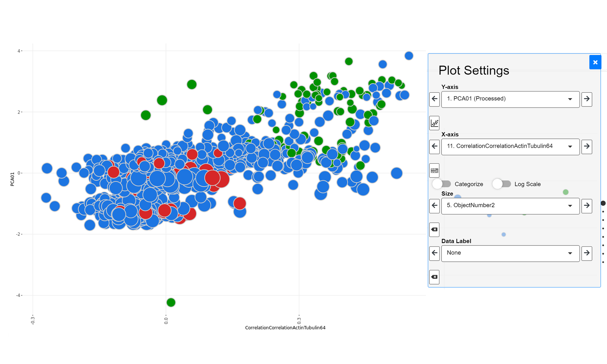Viewport: 607px width, 364px height.
Task: Click the green point below -4
Action: point(171,302)
